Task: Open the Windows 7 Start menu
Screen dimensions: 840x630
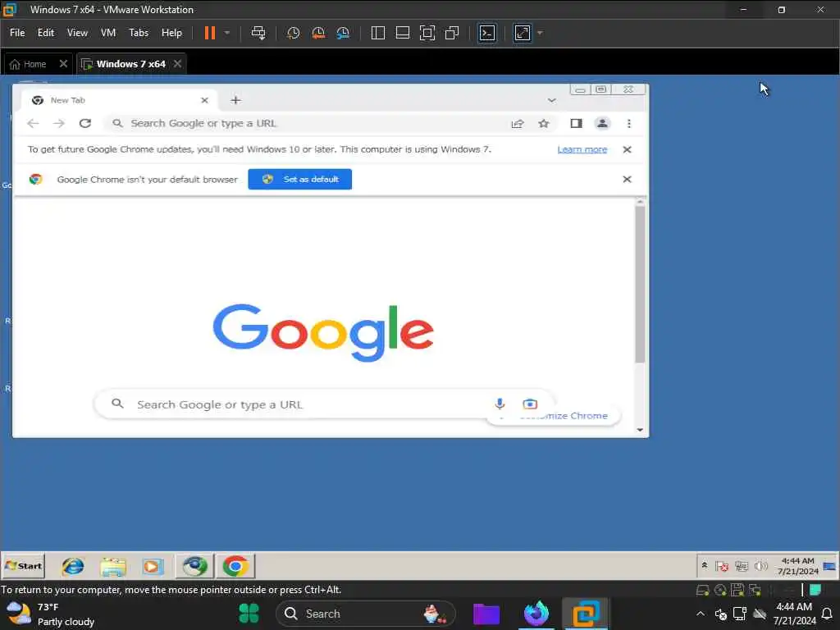Action: click(x=23, y=566)
